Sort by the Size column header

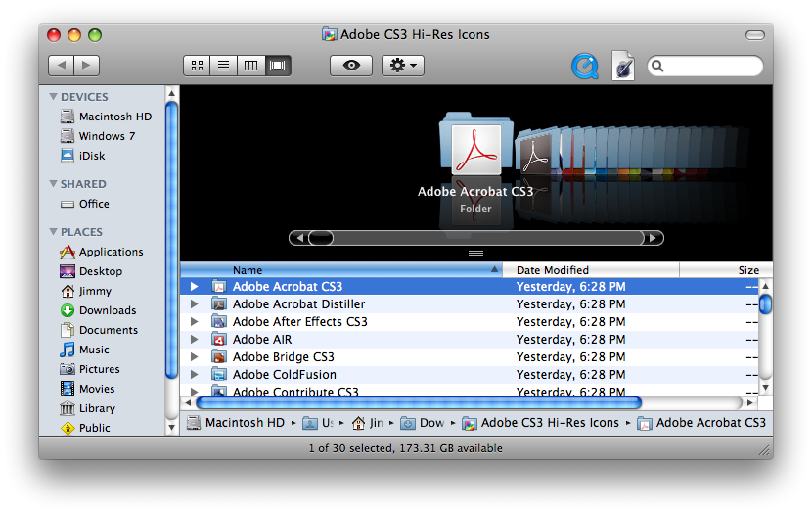click(726, 270)
